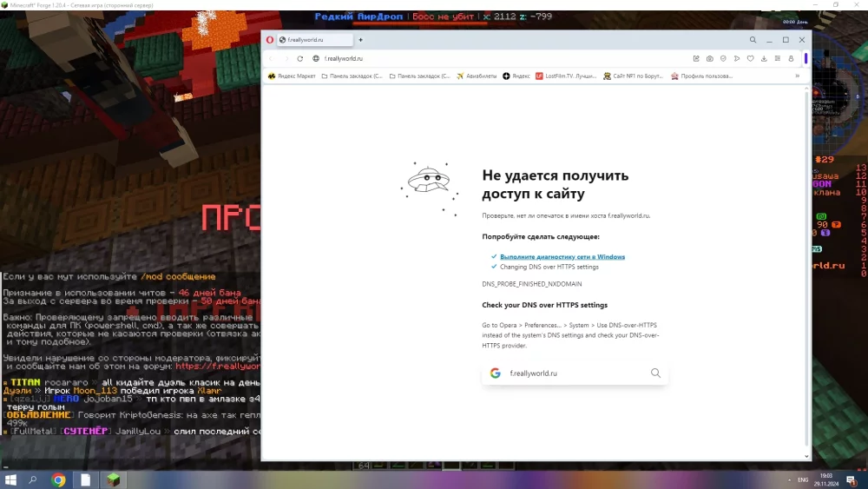Open a new tab with plus button
The image size is (868, 489).
point(360,40)
